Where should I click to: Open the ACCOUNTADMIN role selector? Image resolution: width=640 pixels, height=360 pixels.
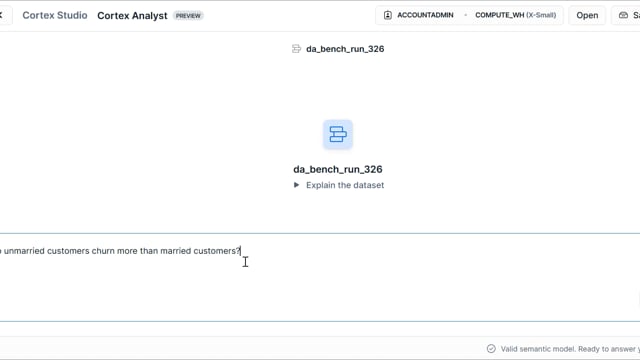pyautogui.click(x=418, y=16)
